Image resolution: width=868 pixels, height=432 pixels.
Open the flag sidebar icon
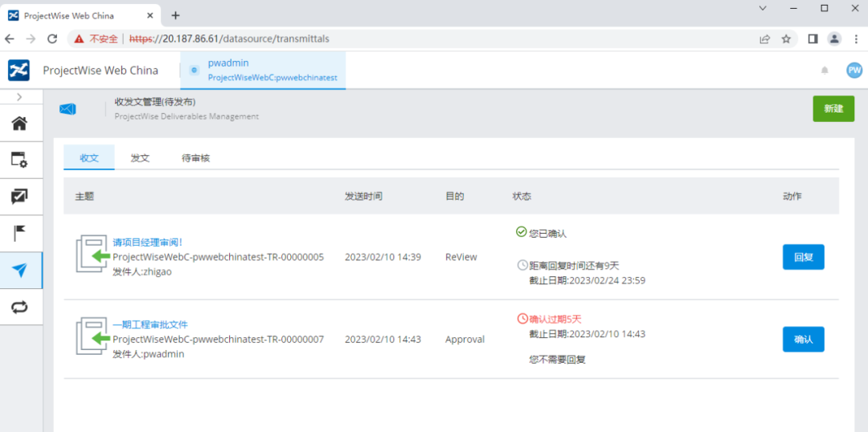(x=20, y=234)
